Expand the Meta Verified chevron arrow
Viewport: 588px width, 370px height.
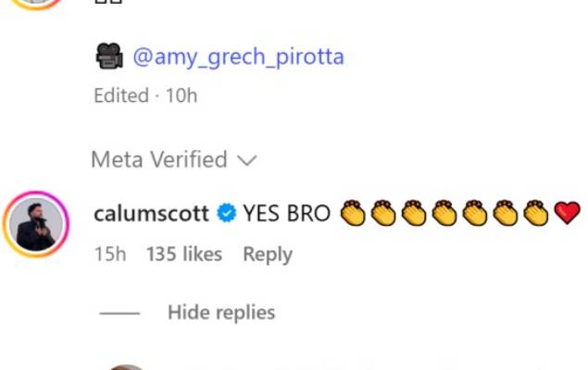click(x=246, y=161)
